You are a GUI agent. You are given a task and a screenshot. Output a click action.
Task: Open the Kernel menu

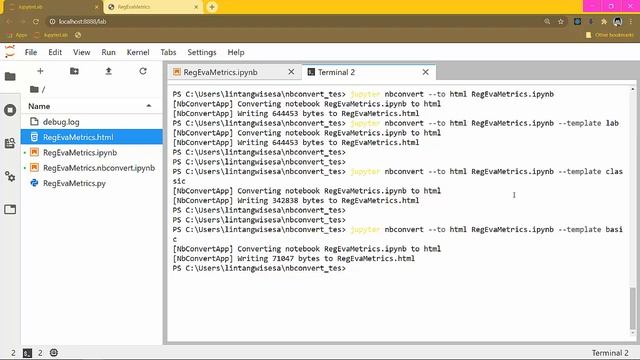138,52
